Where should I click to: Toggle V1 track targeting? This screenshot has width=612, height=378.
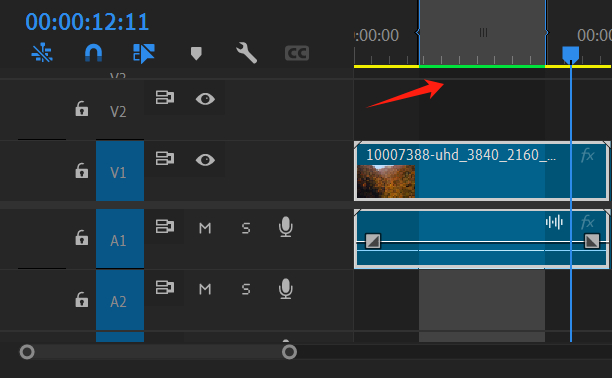[120, 171]
